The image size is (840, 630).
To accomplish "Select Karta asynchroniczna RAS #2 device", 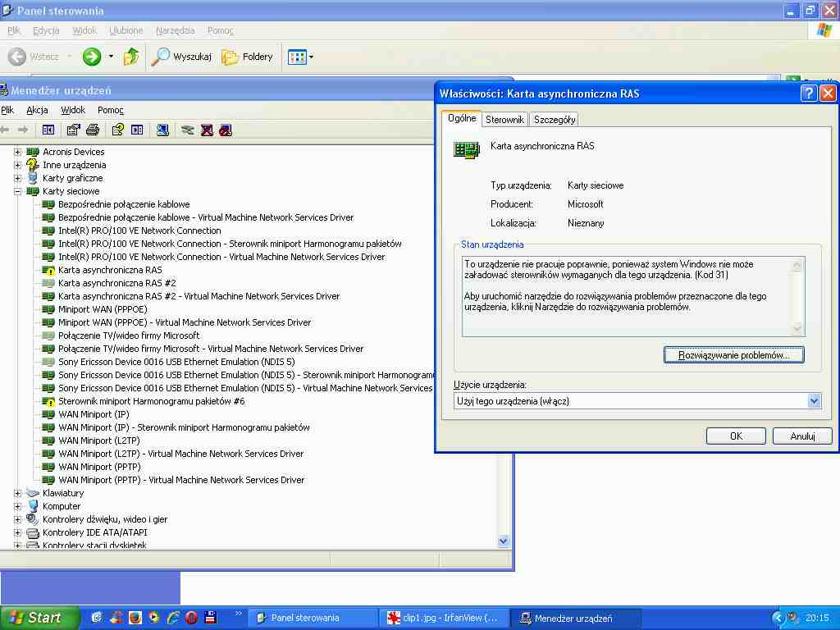I will click(x=116, y=283).
